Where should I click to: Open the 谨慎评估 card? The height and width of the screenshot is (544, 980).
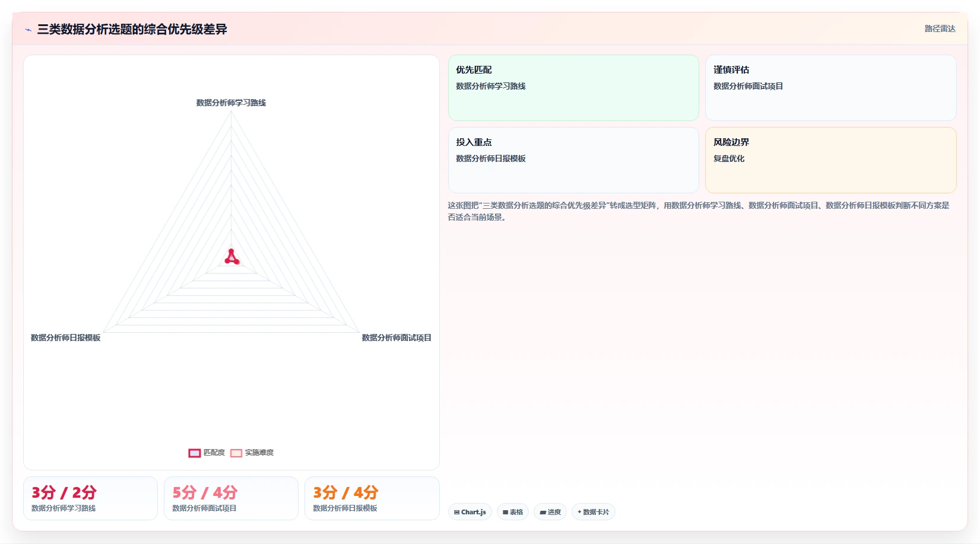click(830, 88)
